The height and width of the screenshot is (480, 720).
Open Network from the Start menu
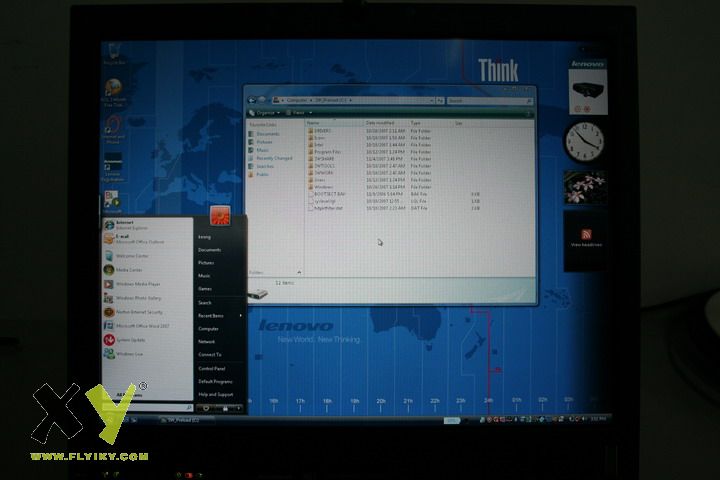pyautogui.click(x=207, y=342)
